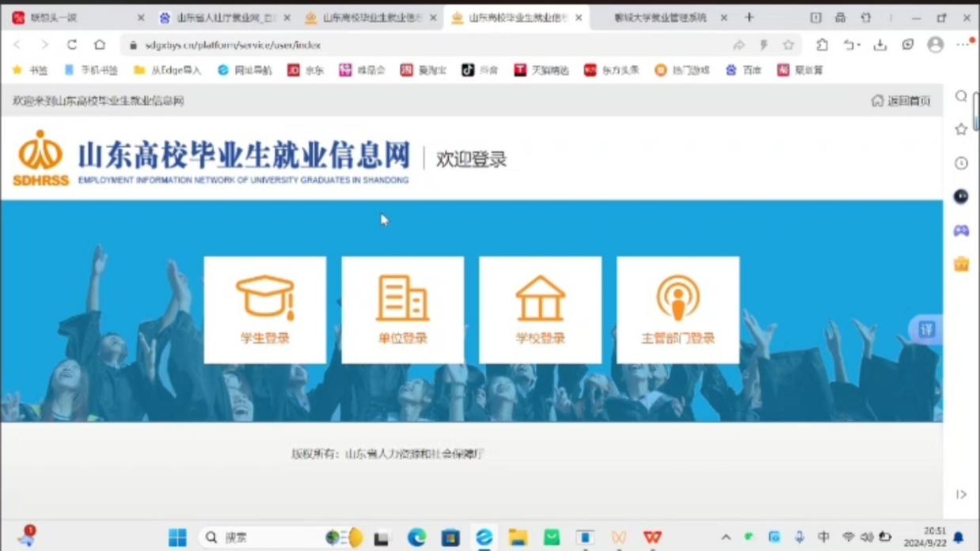Open the JD bookmark
980x551 pixels.
306,70
